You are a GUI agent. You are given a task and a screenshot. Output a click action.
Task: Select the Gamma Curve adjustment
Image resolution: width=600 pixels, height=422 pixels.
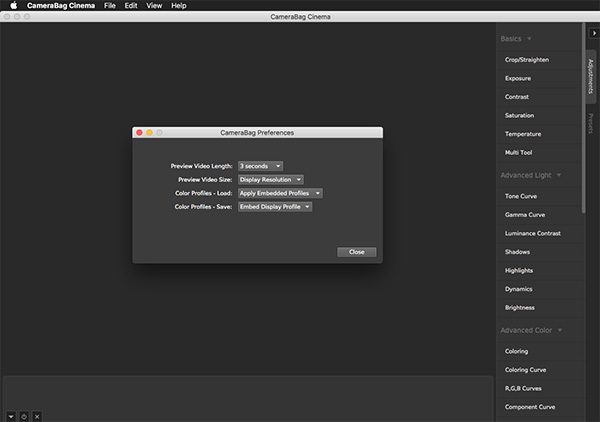540,215
